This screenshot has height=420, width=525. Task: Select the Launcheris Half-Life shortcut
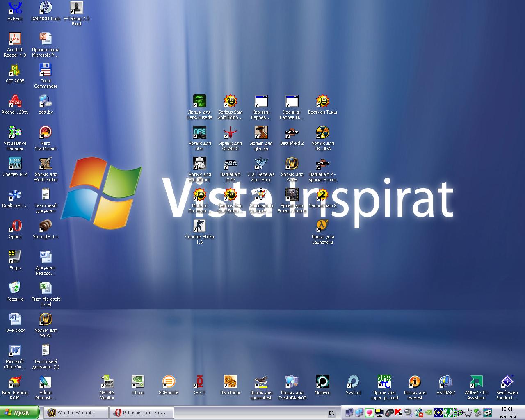point(322,226)
